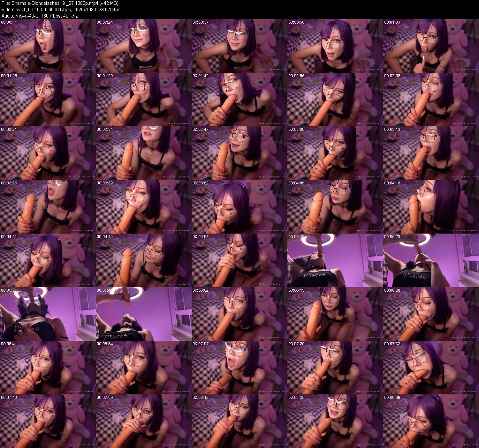Click the Video codec info line
479x448 pixels.
pyautogui.click(x=61, y=10)
